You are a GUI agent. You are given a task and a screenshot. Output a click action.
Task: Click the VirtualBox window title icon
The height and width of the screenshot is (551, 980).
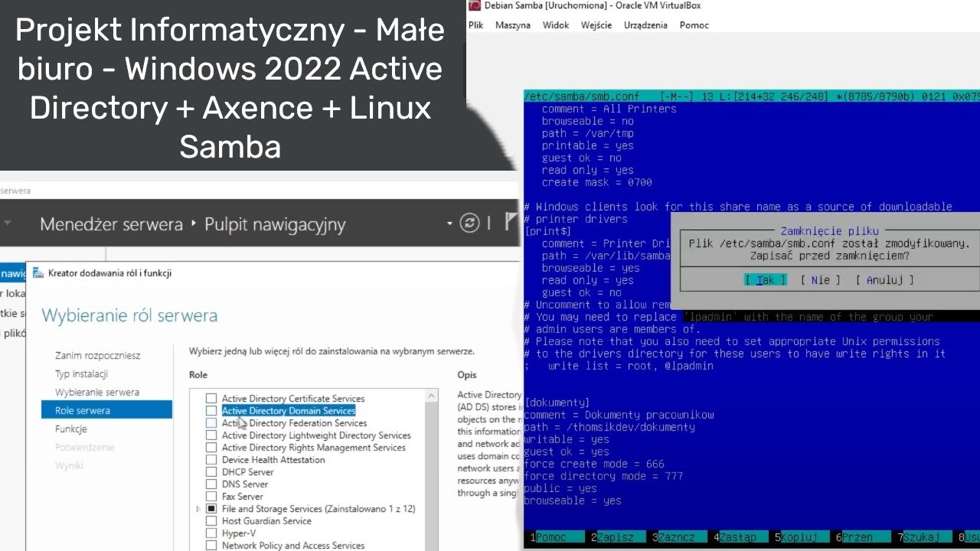point(475,5)
